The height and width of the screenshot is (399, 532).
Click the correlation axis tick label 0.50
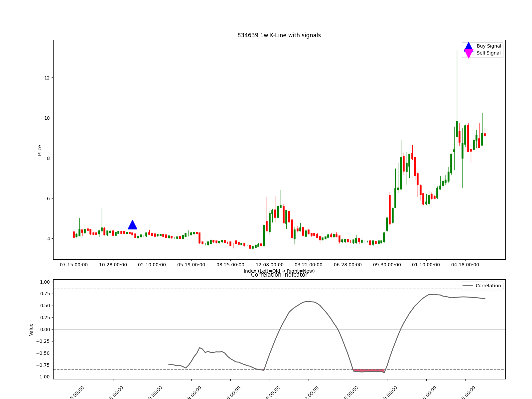[x=45, y=306]
